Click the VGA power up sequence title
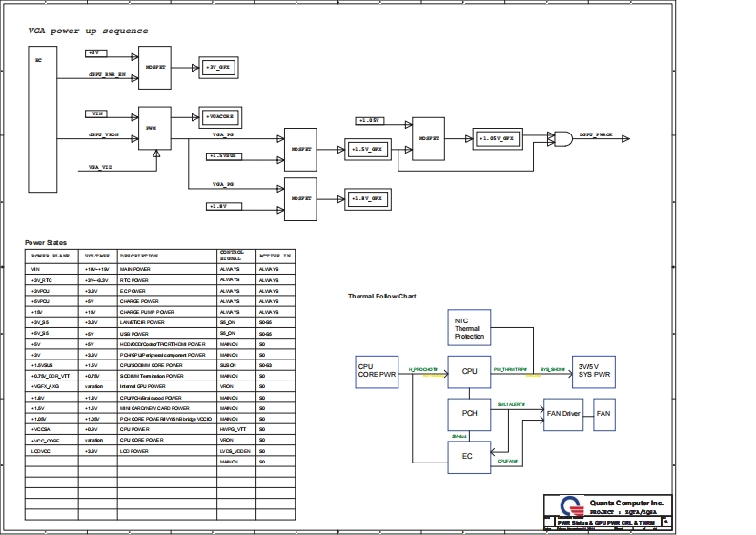 [x=88, y=31]
